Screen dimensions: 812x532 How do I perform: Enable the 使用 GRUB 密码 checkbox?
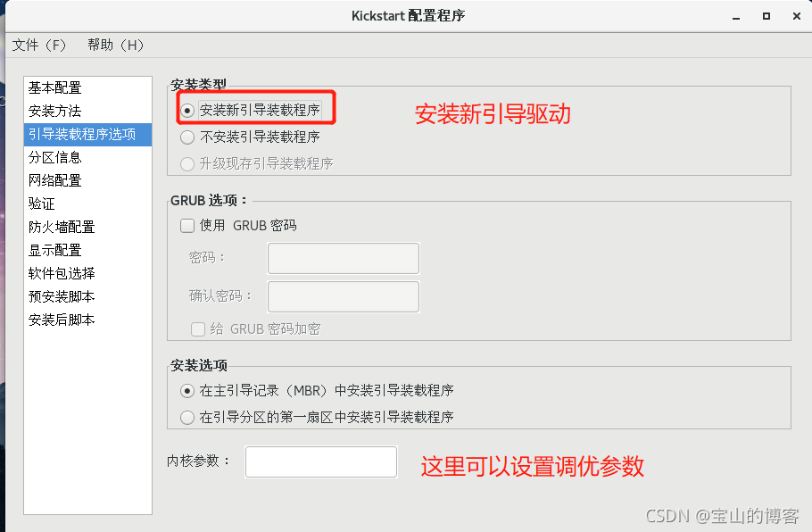(187, 226)
